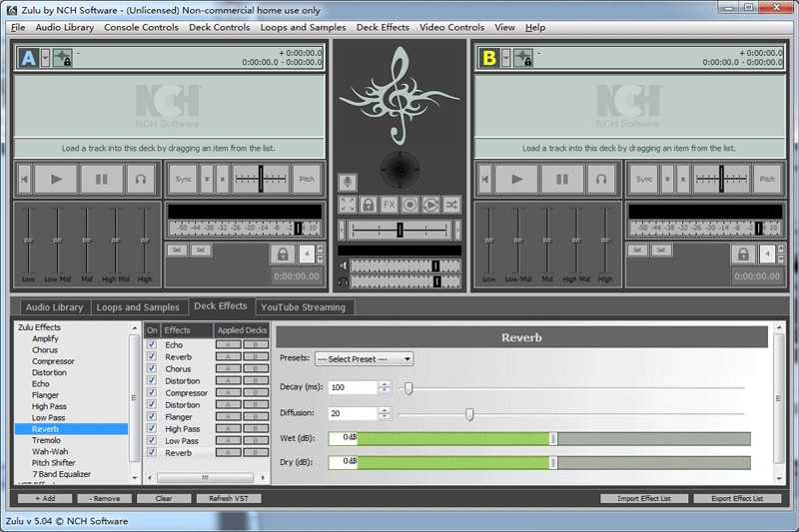This screenshot has height=532, width=799.
Task: Click Deck B load-track lock icon
Action: tap(523, 58)
